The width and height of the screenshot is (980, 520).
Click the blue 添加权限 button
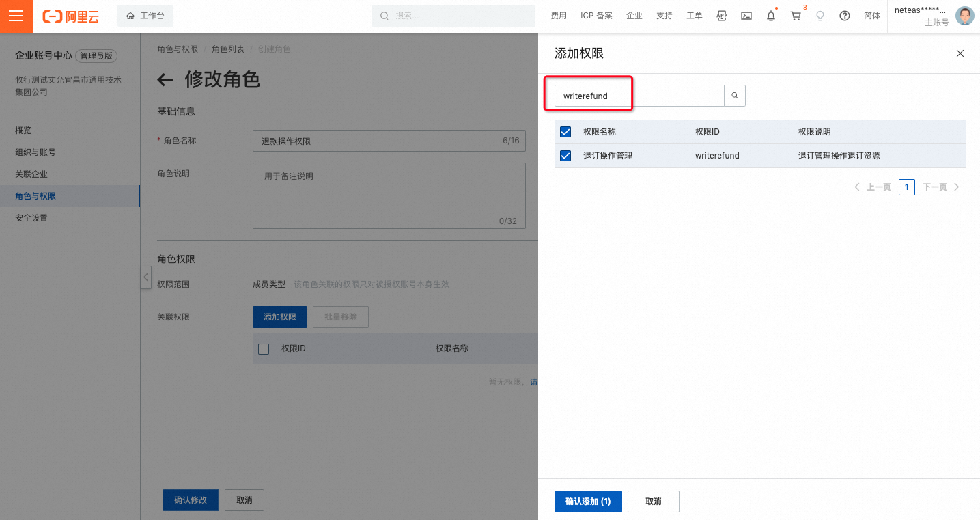(x=280, y=317)
